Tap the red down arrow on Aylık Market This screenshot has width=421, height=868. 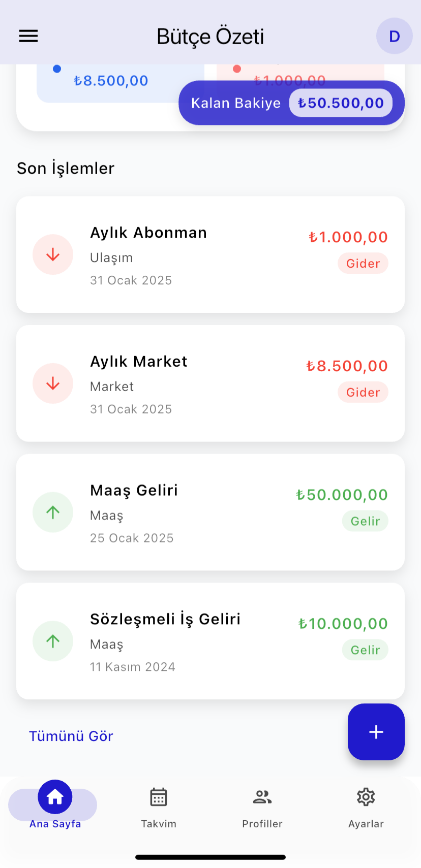pos(53,383)
